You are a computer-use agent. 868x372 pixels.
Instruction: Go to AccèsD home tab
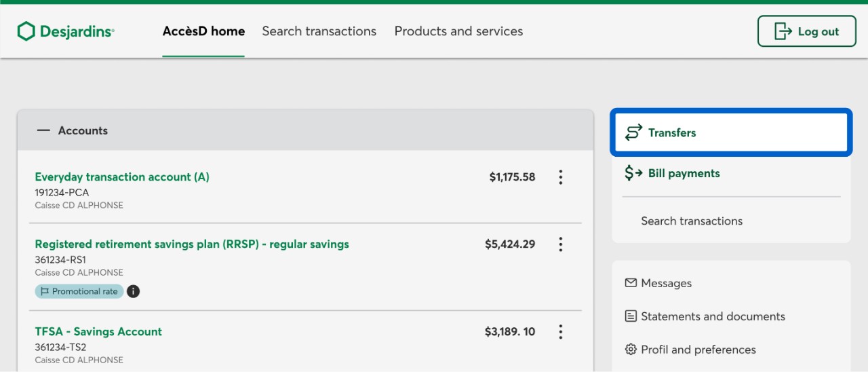tap(203, 31)
